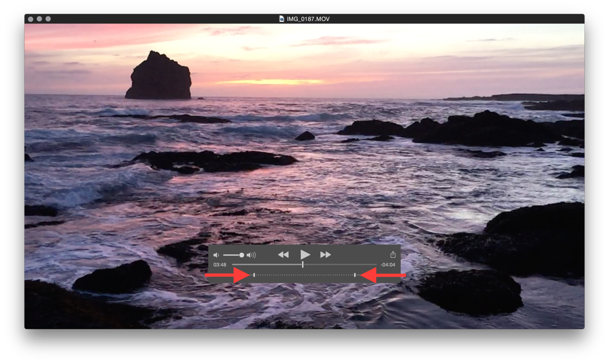The width and height of the screenshot is (609, 364).
Task: Toggle the remaining time display -04:04
Action: tap(388, 265)
